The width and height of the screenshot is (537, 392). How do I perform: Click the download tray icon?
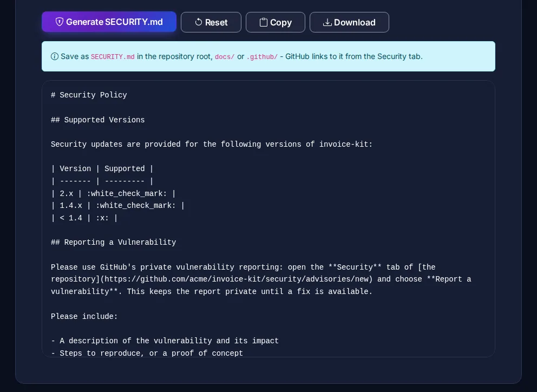click(327, 22)
